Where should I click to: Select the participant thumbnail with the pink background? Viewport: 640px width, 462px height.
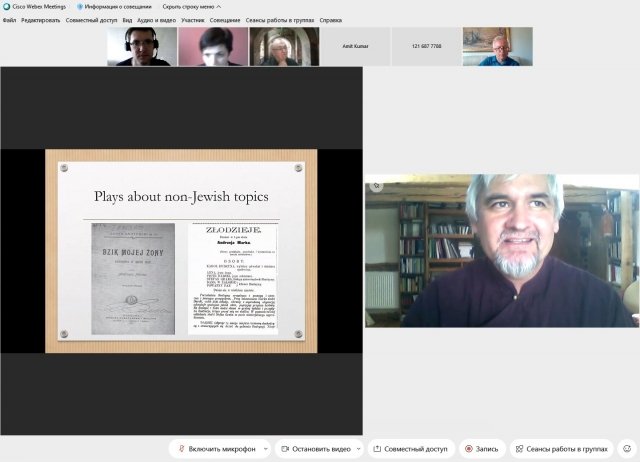tap(213, 47)
